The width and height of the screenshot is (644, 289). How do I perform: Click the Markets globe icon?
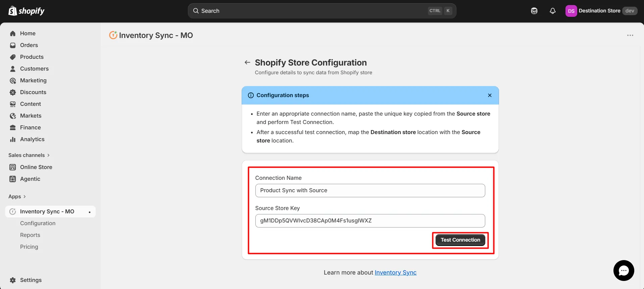(x=13, y=116)
